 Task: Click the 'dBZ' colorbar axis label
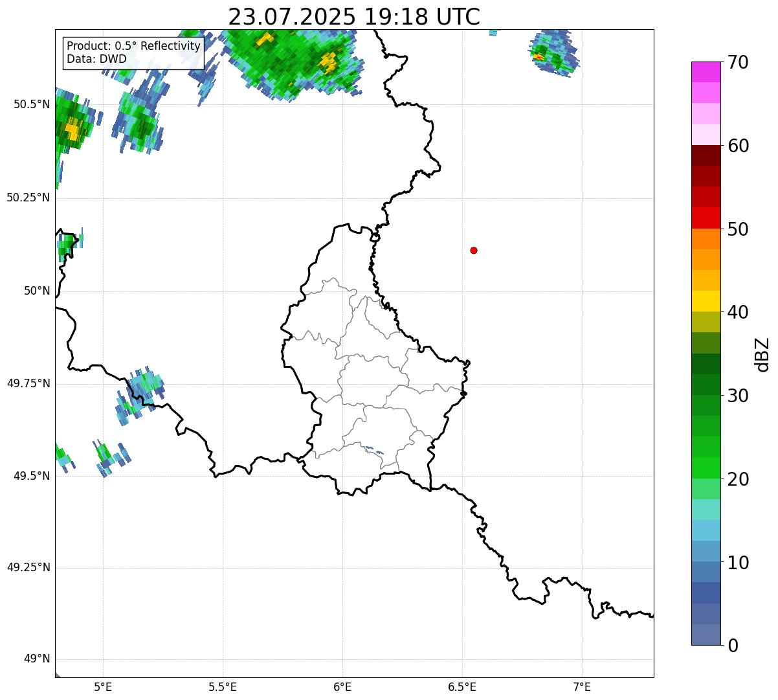762,354
